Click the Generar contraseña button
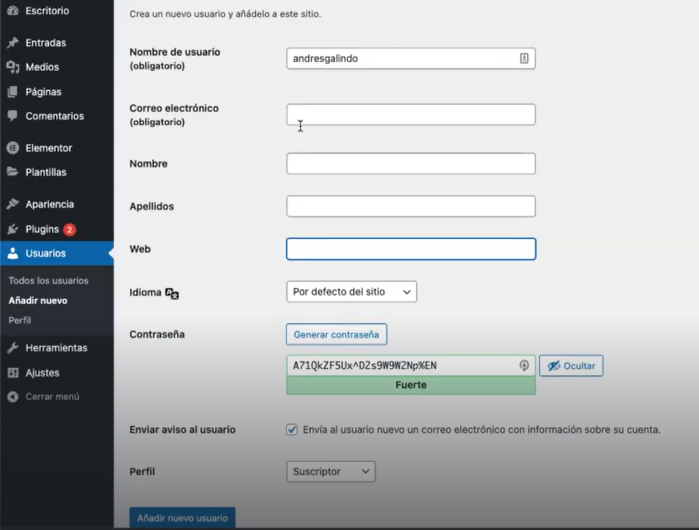 (336, 334)
